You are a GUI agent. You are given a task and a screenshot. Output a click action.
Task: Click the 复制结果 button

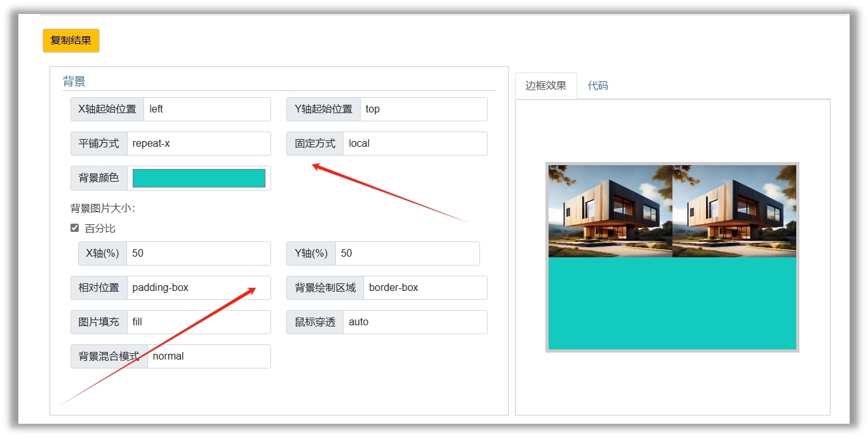click(71, 41)
